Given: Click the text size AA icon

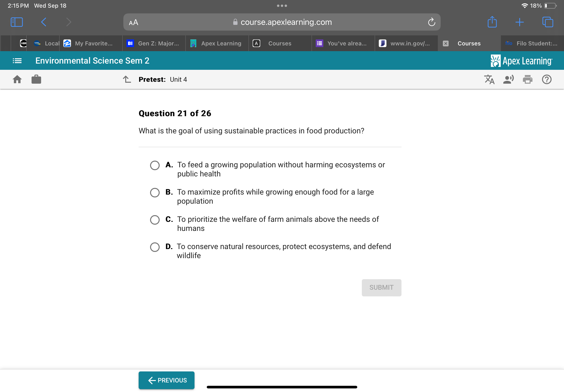Looking at the screenshot, I should click(x=136, y=22).
